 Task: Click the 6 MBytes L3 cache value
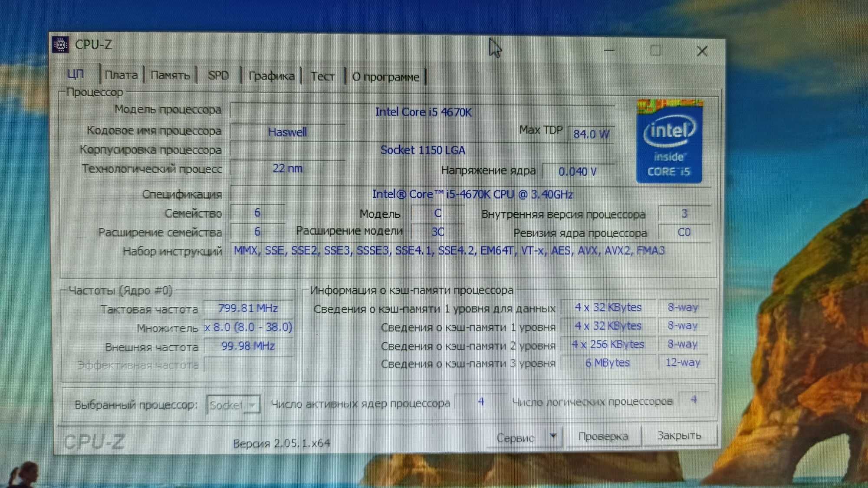[x=608, y=363]
